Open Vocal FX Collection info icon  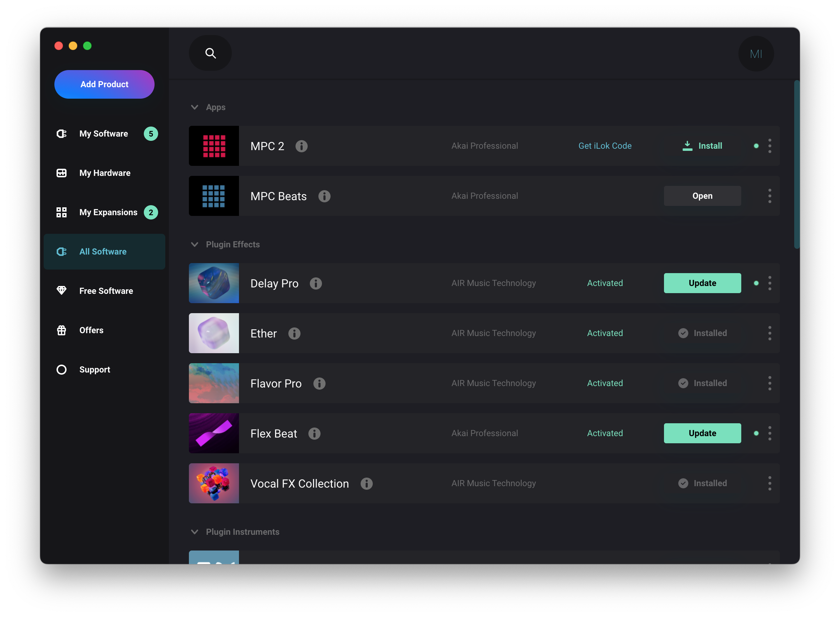[x=367, y=484]
